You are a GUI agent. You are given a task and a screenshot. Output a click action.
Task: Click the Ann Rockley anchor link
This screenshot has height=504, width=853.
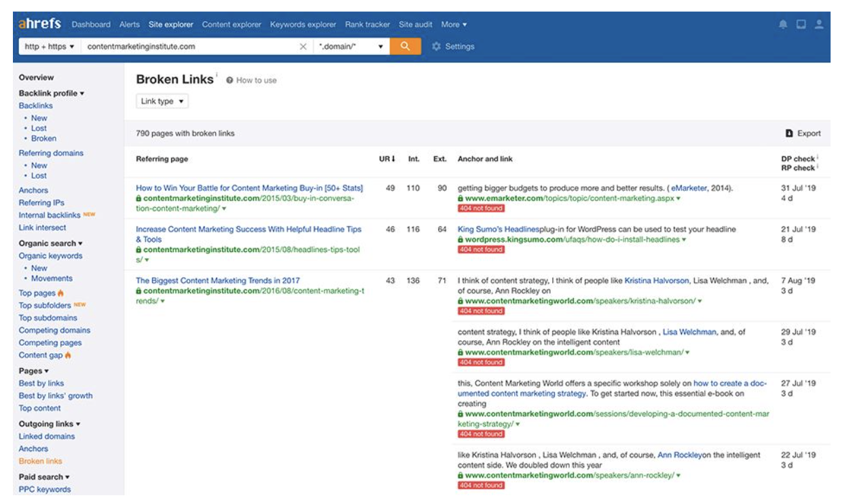tap(680, 455)
